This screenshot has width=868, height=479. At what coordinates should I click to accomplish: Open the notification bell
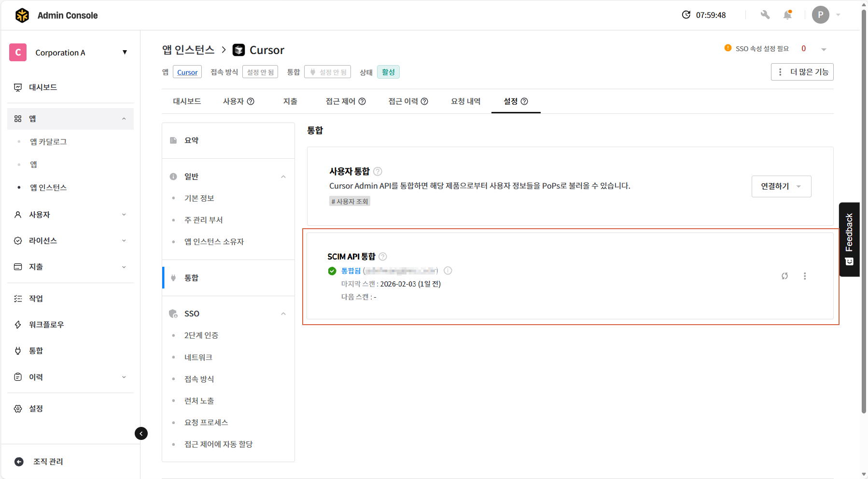coord(787,15)
